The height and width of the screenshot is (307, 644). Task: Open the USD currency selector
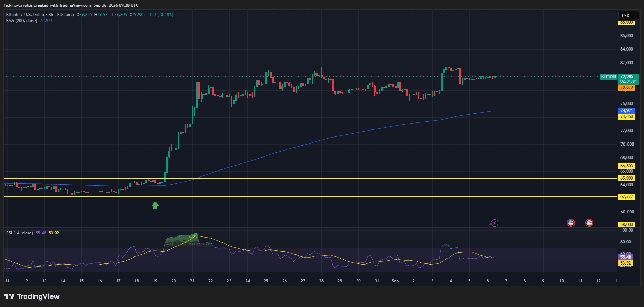[629, 15]
